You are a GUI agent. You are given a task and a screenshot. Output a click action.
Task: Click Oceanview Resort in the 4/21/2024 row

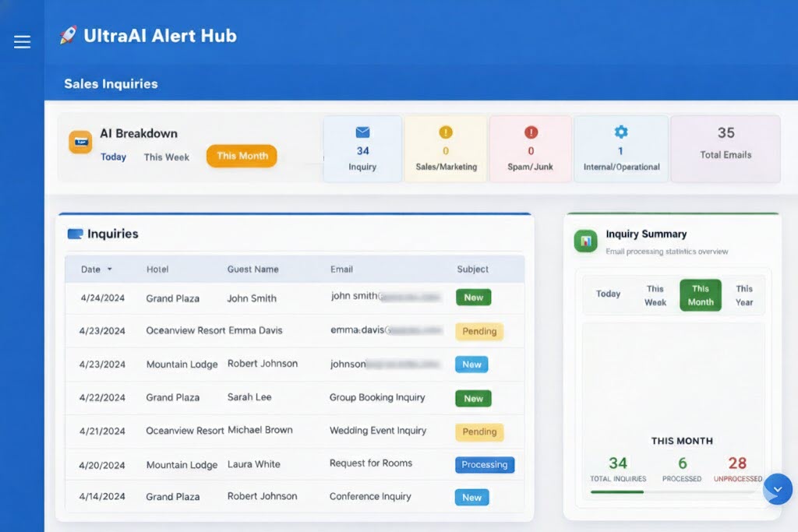(185, 431)
